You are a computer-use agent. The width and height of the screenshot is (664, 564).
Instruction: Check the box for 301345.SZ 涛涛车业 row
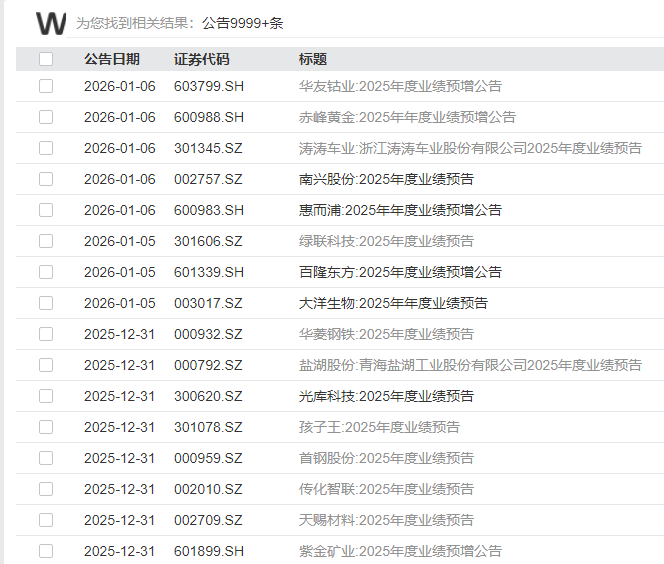coord(46,148)
